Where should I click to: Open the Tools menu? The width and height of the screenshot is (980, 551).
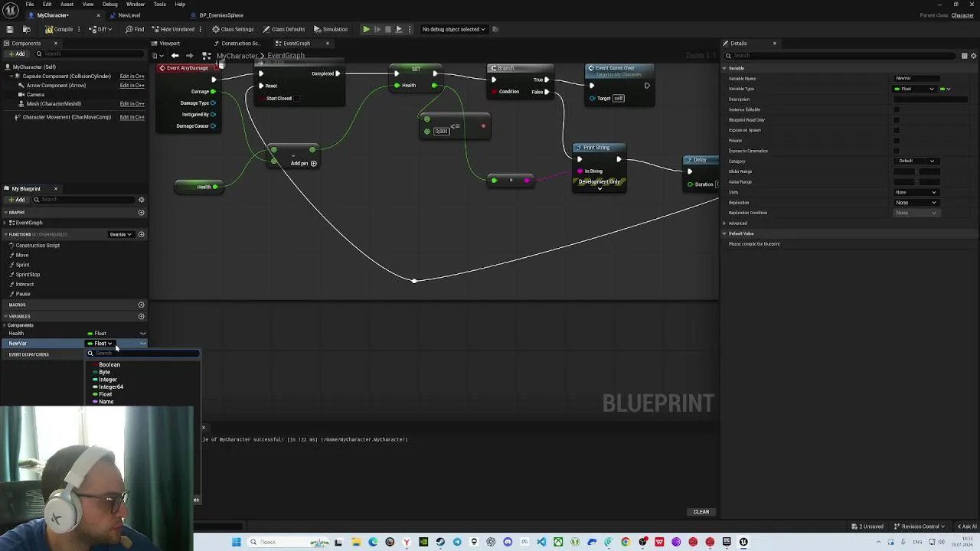tap(159, 4)
